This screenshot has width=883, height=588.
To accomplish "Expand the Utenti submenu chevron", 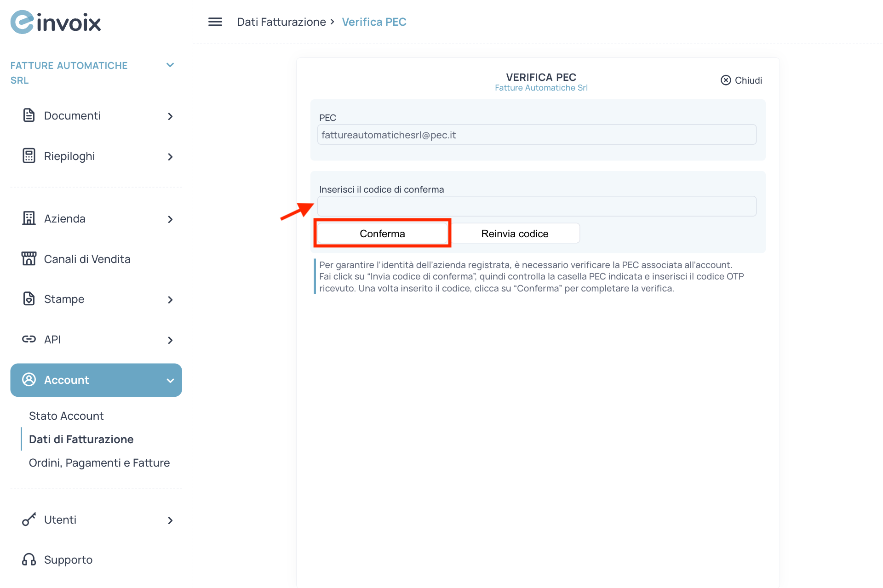I will pos(170,520).
